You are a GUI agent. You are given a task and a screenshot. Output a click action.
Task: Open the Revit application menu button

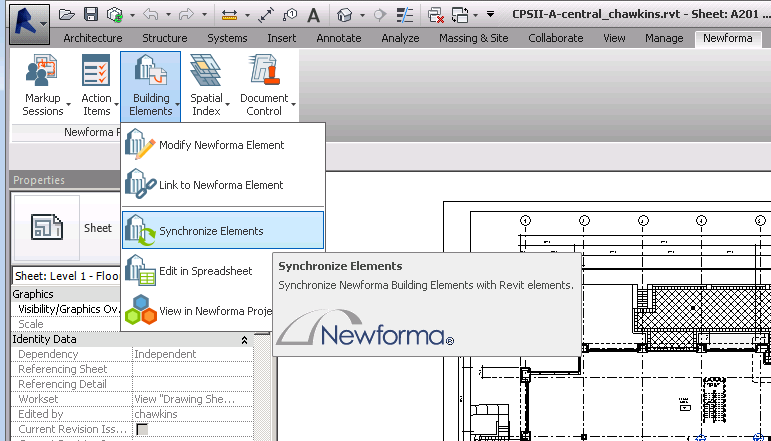pos(29,24)
